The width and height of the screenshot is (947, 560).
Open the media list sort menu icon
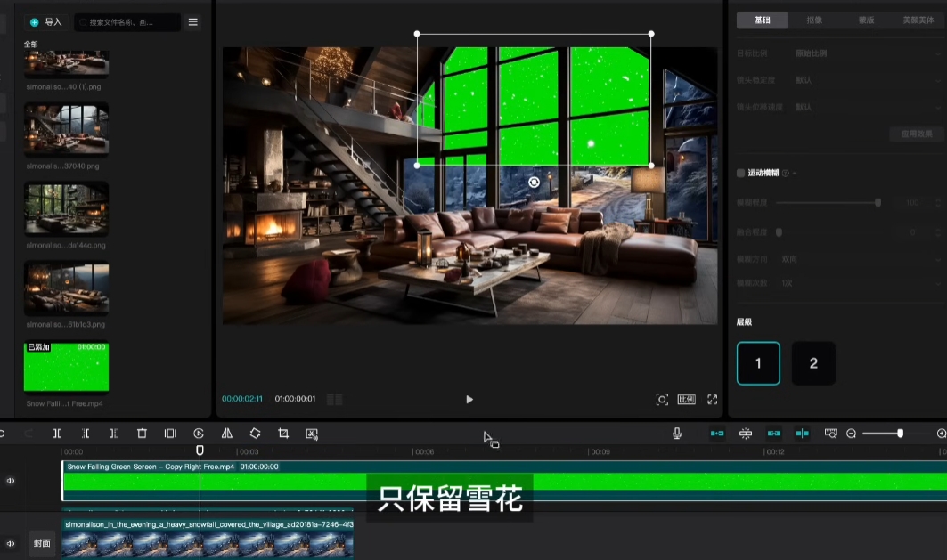[x=193, y=21]
